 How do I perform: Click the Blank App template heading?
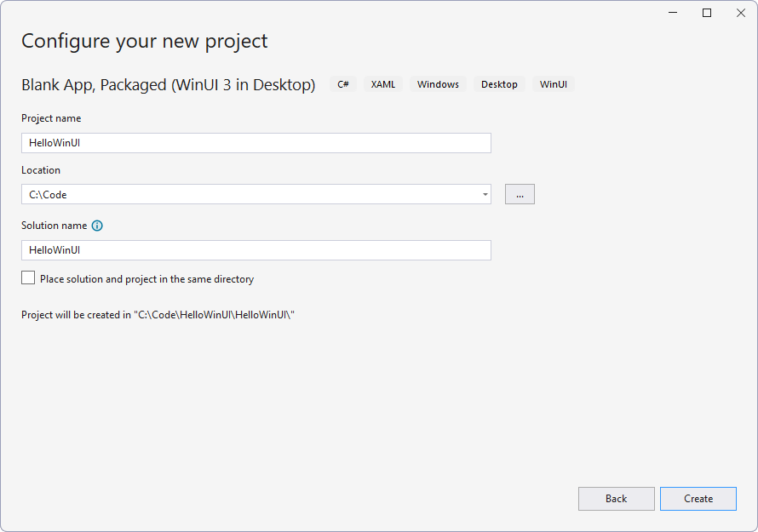coord(168,84)
